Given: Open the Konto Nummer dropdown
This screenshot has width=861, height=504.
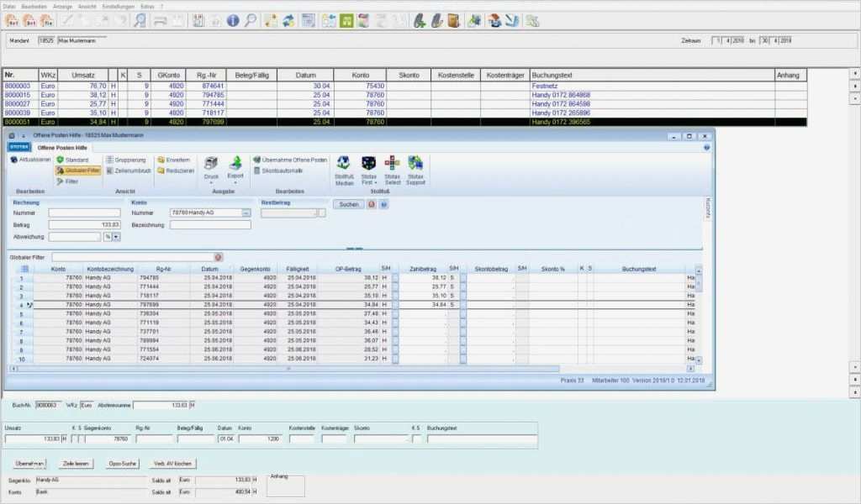Looking at the screenshot, I should (x=246, y=213).
